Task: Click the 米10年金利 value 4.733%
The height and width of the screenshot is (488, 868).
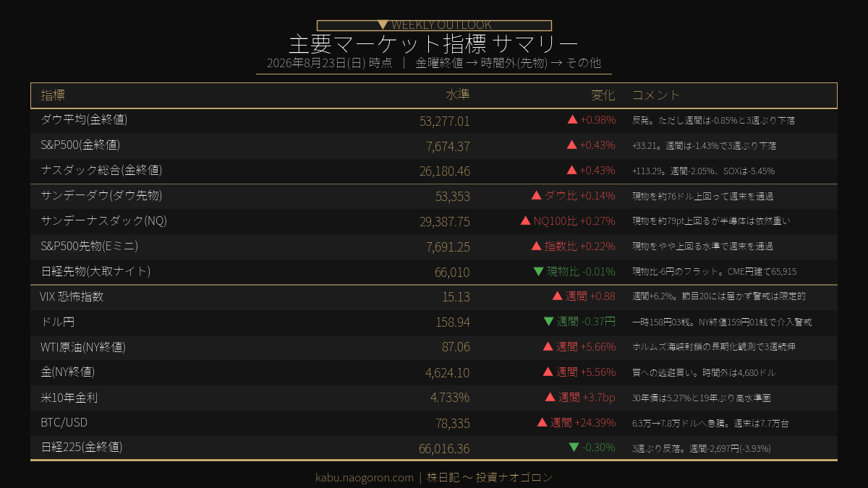Action: point(450,398)
